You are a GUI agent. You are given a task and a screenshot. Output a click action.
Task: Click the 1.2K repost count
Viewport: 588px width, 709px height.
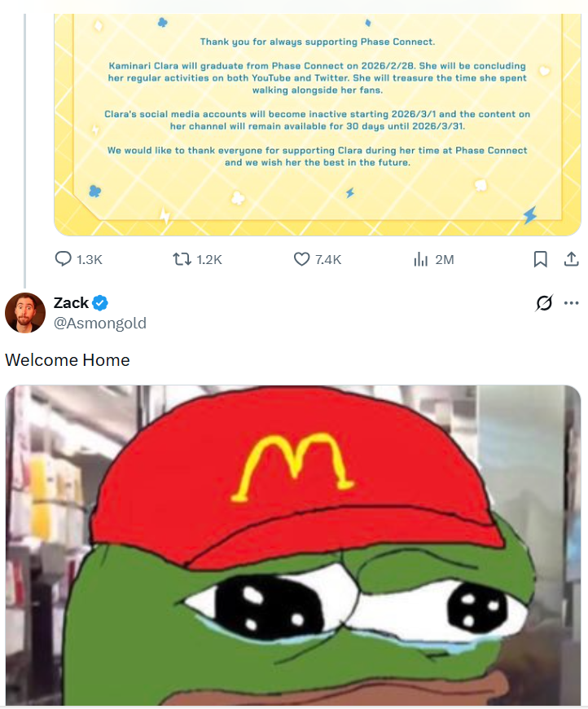point(209,259)
